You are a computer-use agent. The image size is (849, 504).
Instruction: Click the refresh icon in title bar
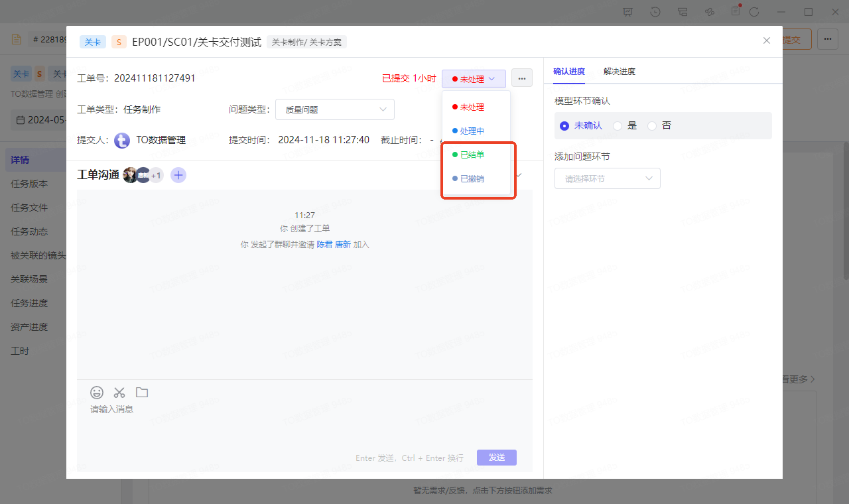[754, 12]
